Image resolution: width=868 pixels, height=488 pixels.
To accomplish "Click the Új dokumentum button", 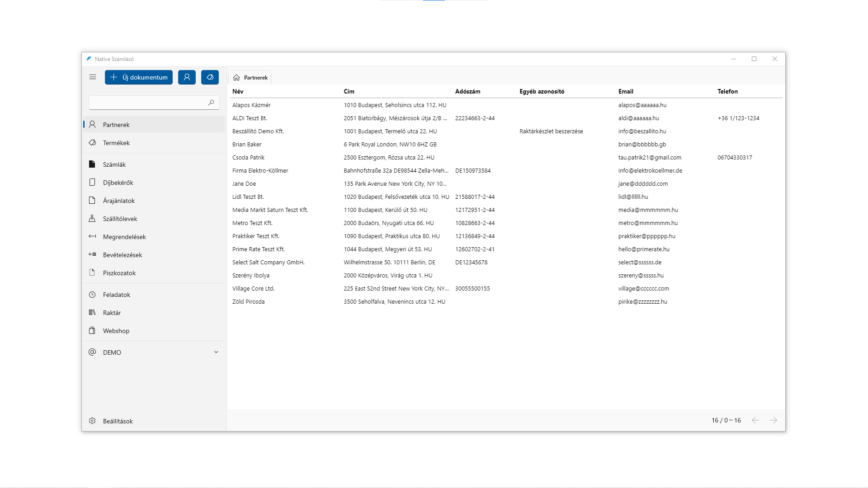I will pos(138,77).
